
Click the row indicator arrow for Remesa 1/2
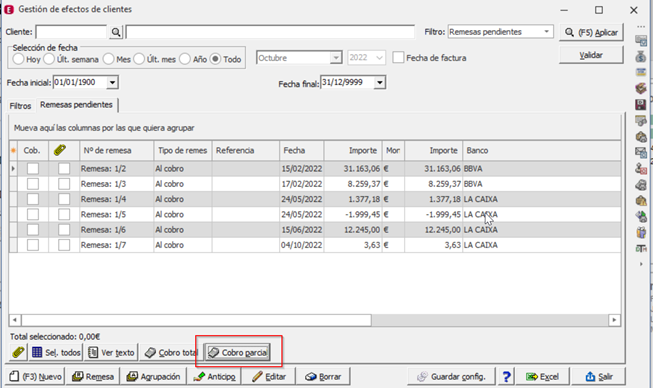click(13, 169)
